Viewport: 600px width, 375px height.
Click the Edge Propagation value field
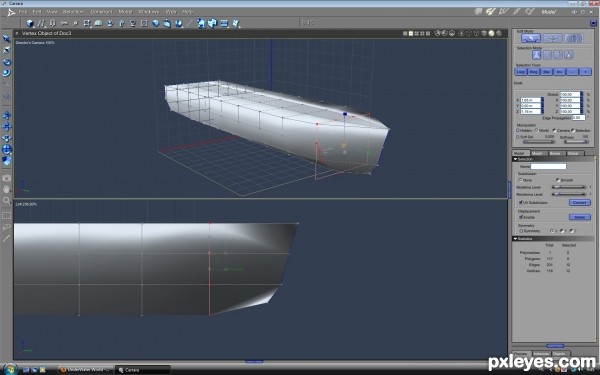[578, 117]
